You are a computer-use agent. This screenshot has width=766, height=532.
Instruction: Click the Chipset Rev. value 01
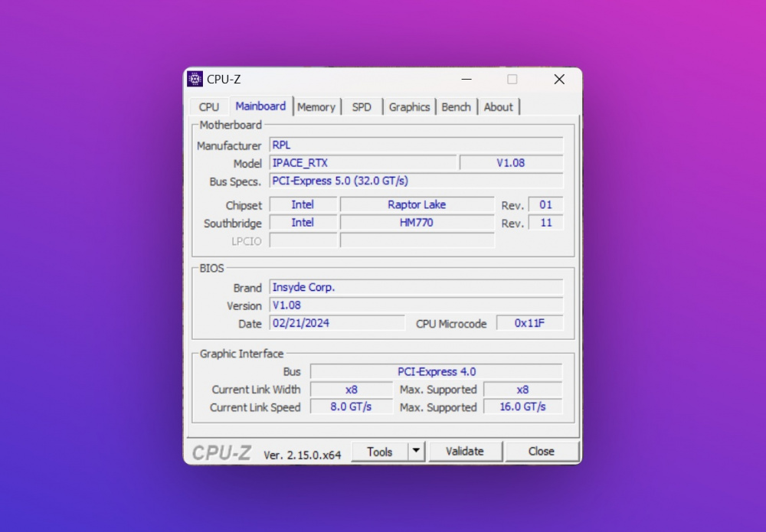545,204
